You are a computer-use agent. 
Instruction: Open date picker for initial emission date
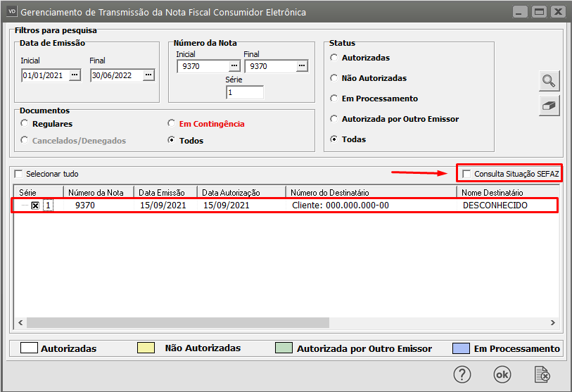click(75, 75)
